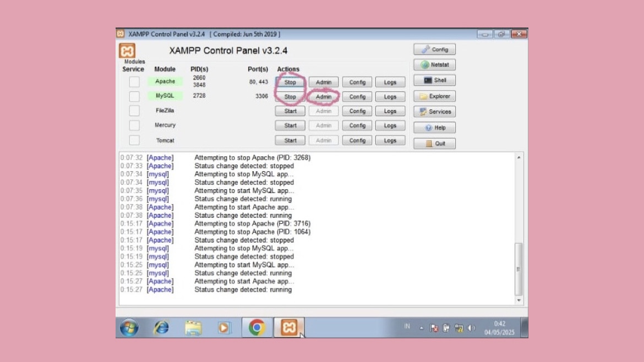Stop the MySQL module

click(x=290, y=97)
